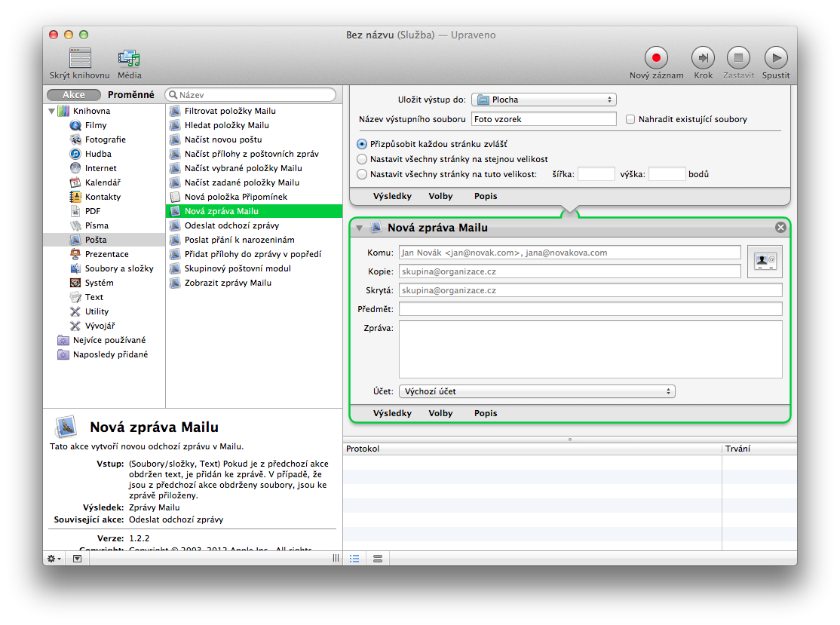Open the Média browser
The height and width of the screenshot is (625, 840).
click(129, 58)
